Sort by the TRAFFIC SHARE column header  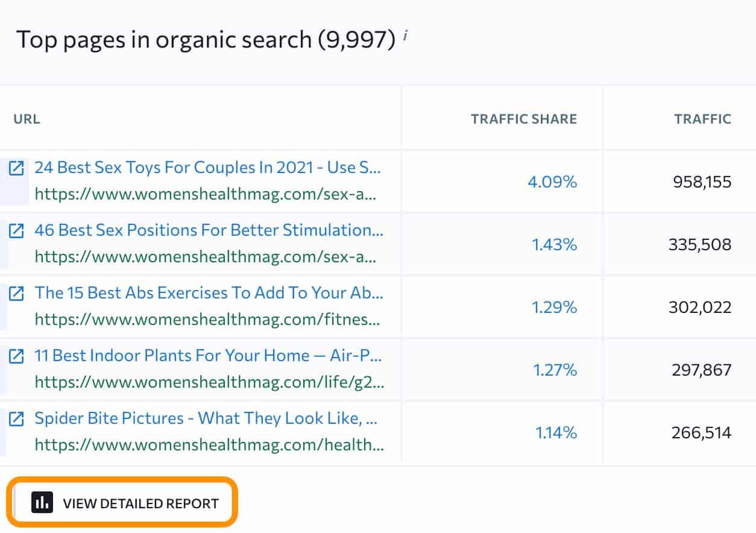[x=524, y=119]
